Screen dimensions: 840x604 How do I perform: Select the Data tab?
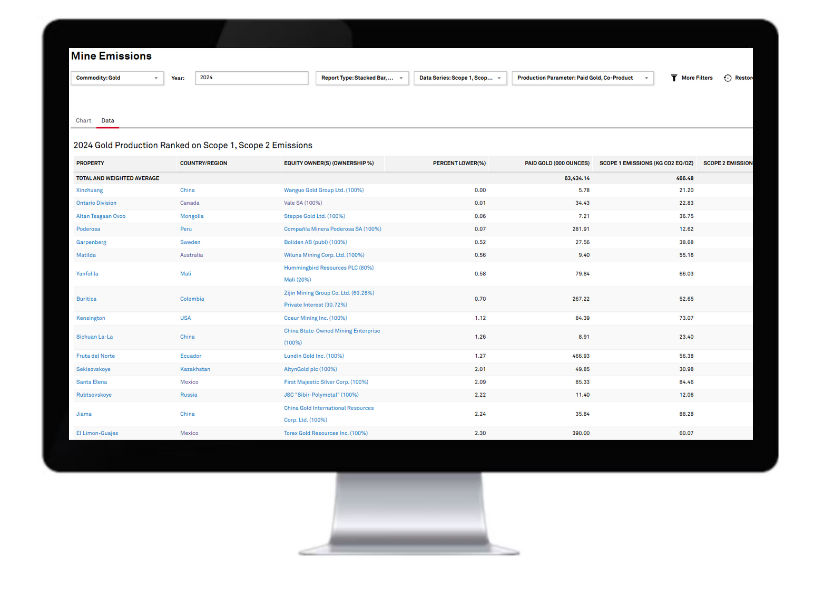click(108, 121)
